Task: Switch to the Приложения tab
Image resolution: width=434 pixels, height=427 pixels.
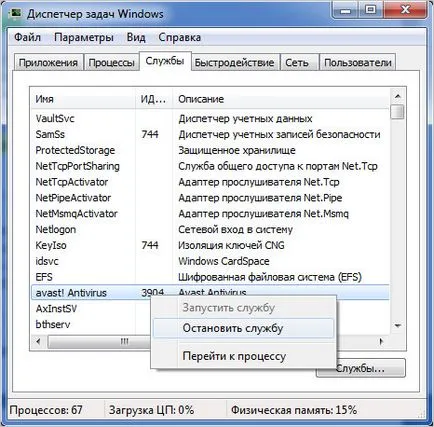Action: (48, 62)
